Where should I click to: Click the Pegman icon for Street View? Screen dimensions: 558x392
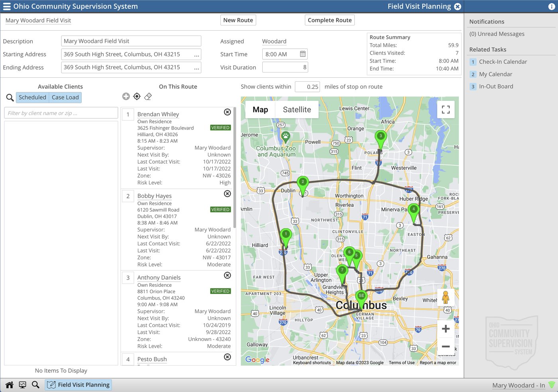coord(446,297)
